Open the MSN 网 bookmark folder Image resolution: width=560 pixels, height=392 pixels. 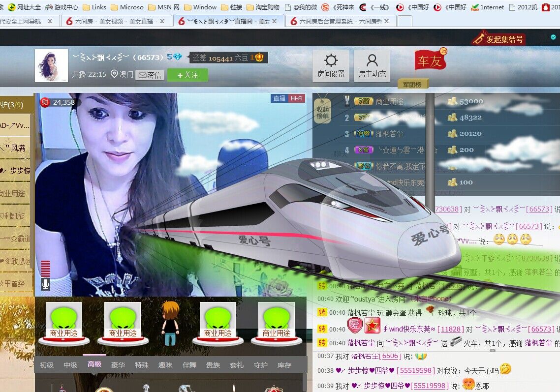pos(164,7)
